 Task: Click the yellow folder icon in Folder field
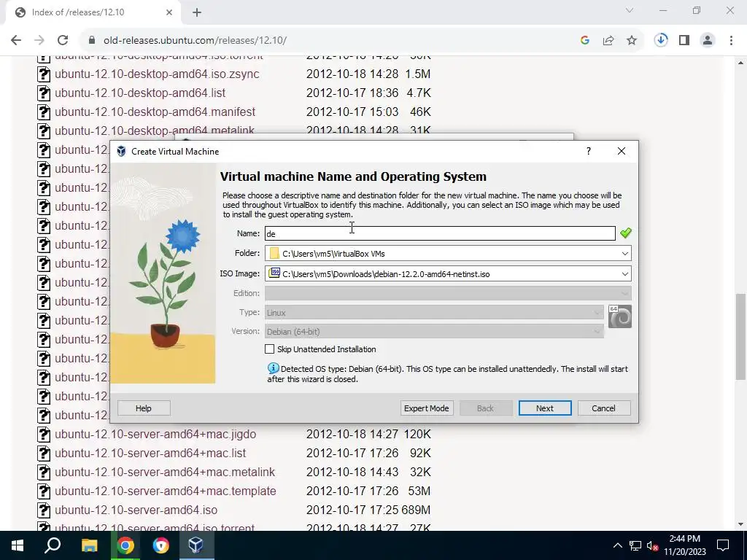coord(274,253)
